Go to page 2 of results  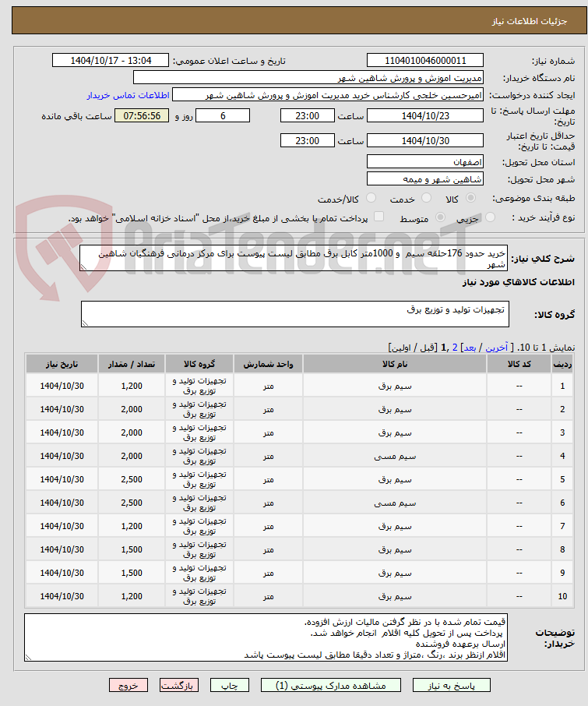(455, 348)
